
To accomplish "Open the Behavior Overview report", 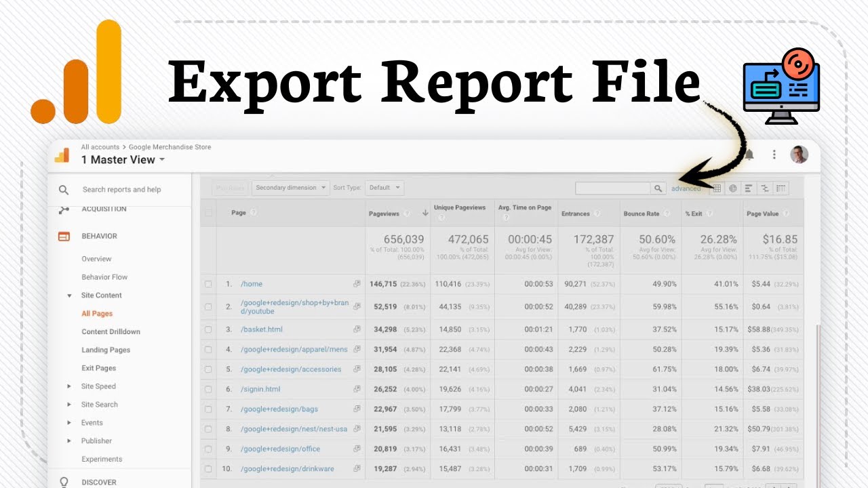I will click(96, 259).
